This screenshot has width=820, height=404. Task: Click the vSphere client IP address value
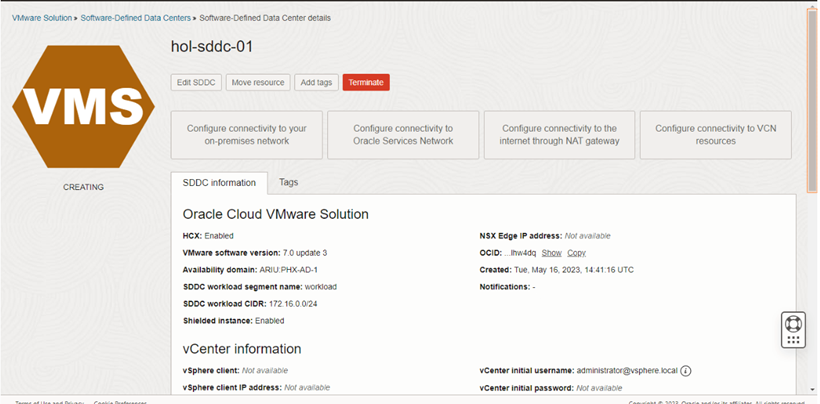click(307, 388)
